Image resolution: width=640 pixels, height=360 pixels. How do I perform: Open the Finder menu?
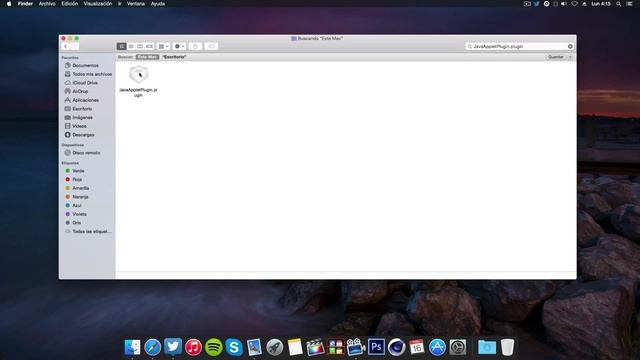(25, 4)
